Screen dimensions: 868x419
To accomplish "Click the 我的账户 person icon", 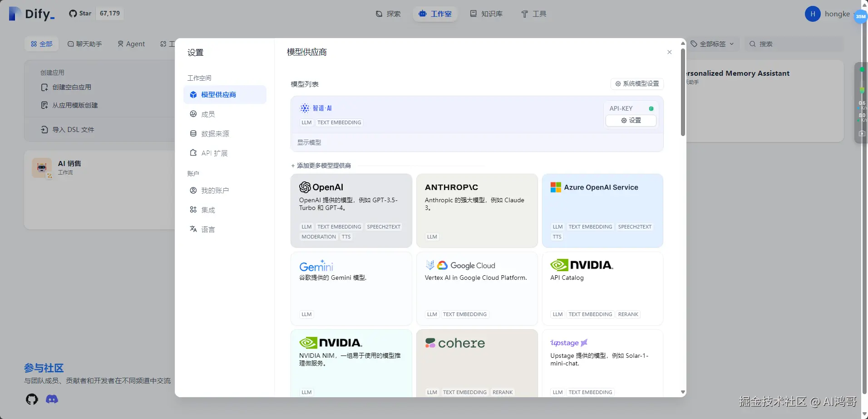I will (x=193, y=190).
